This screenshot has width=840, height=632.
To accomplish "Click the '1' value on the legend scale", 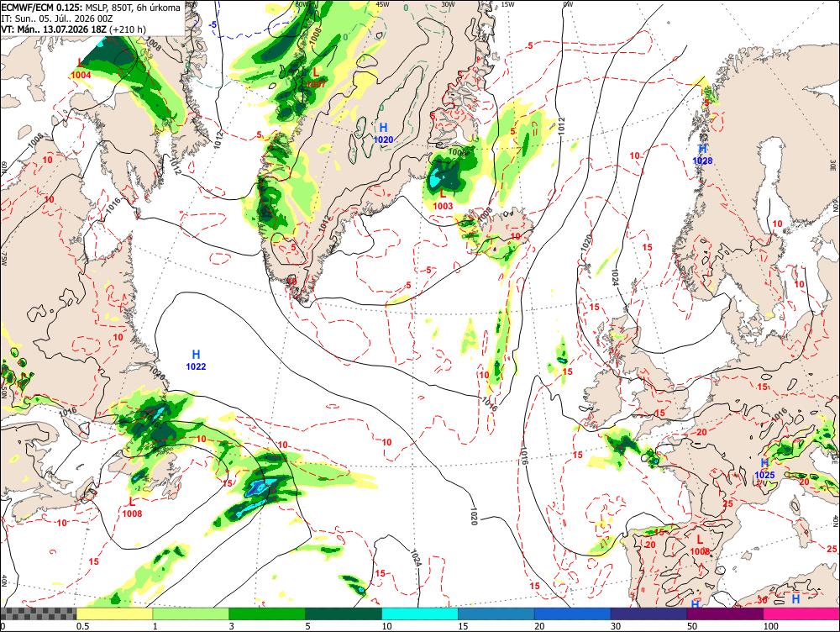I will pos(155,626).
